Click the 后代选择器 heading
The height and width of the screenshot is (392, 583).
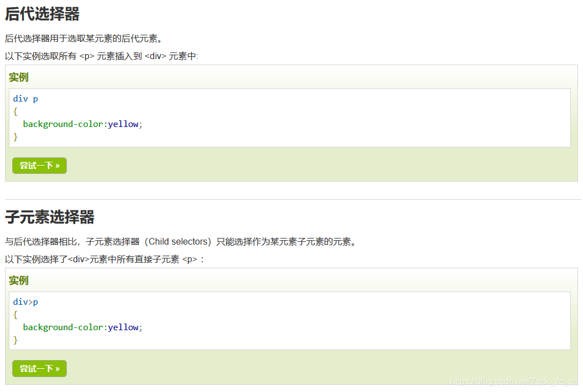pos(42,14)
